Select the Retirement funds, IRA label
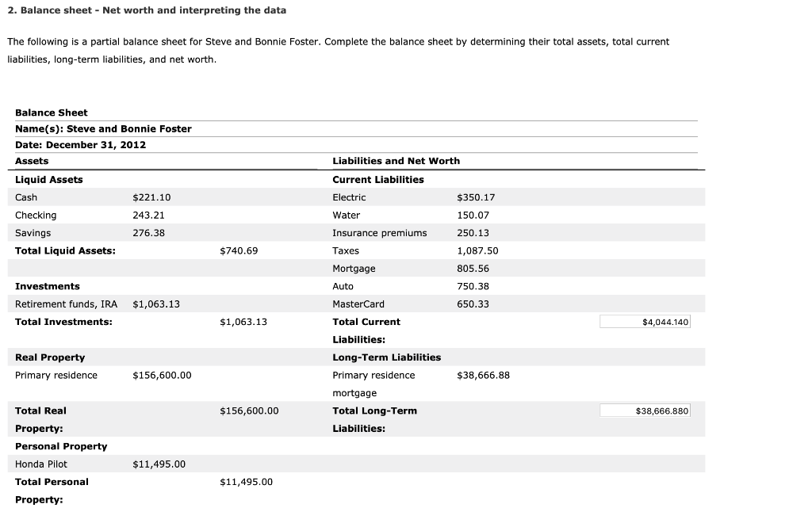This screenshot has width=812, height=508. pyautogui.click(x=66, y=304)
